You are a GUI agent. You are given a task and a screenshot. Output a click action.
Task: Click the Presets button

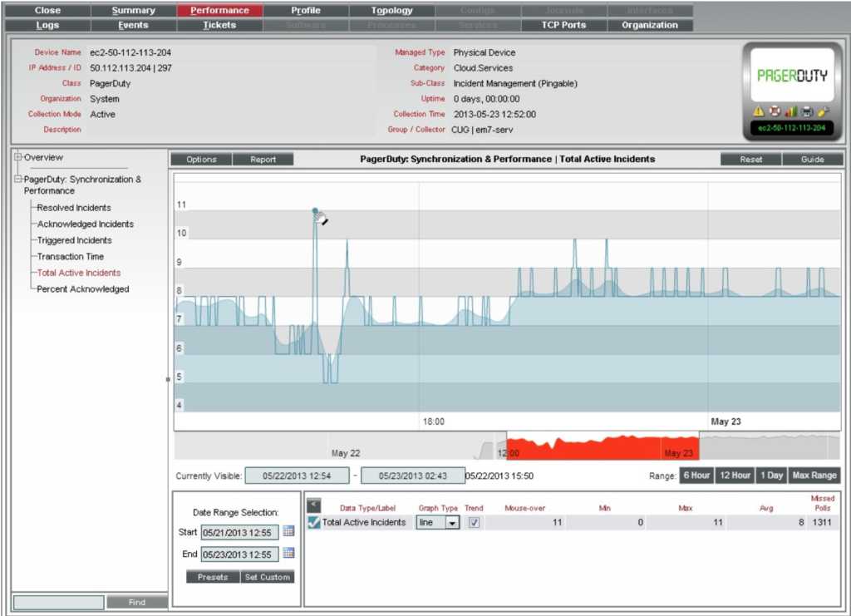pos(213,577)
